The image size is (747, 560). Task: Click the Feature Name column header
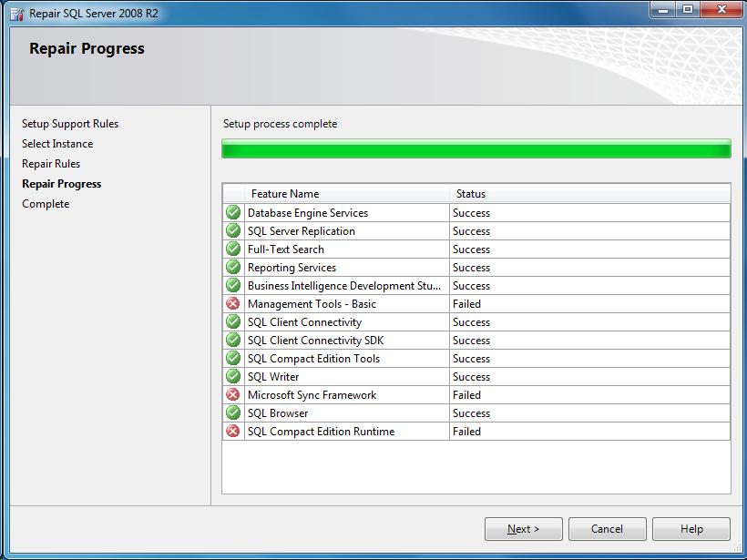coord(347,194)
